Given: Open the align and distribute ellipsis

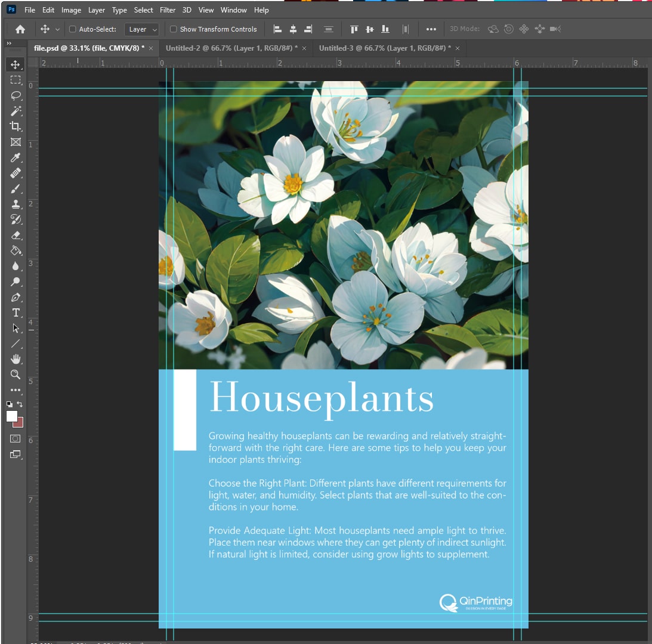Looking at the screenshot, I should click(431, 29).
